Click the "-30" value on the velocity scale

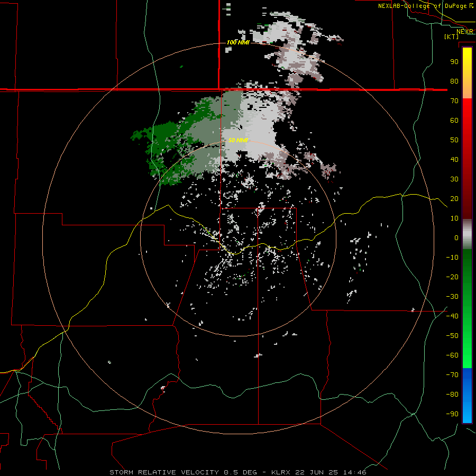click(452, 297)
